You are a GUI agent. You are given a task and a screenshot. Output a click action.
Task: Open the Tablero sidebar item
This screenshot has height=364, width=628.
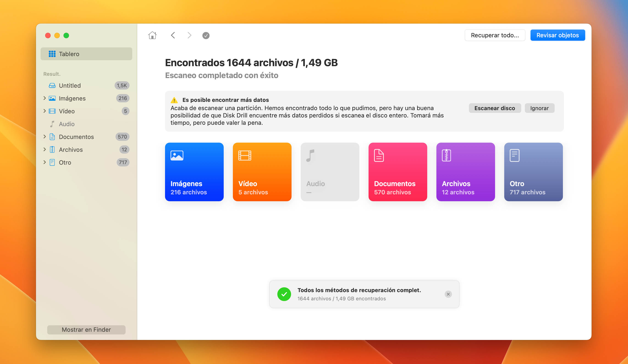[86, 54]
